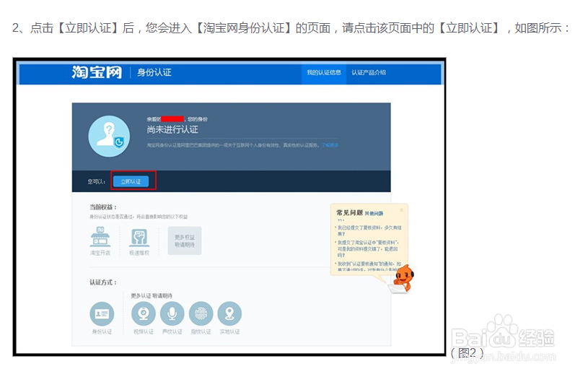This screenshot has height=377, width=588.
Task: Click the blue 立即认证 button
Action: tap(131, 181)
